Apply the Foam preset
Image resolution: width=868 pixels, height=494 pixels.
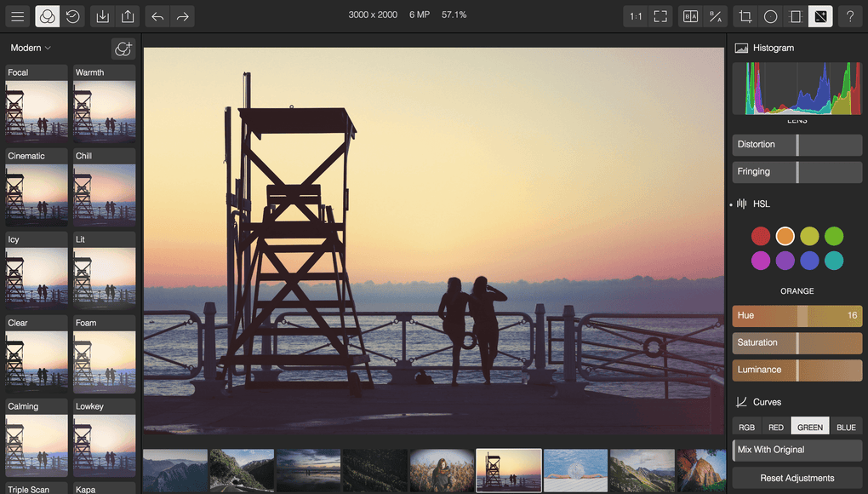(105, 354)
